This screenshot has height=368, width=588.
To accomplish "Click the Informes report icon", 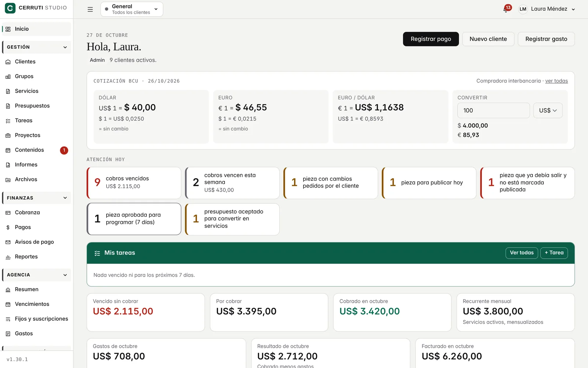I will click(x=8, y=165).
